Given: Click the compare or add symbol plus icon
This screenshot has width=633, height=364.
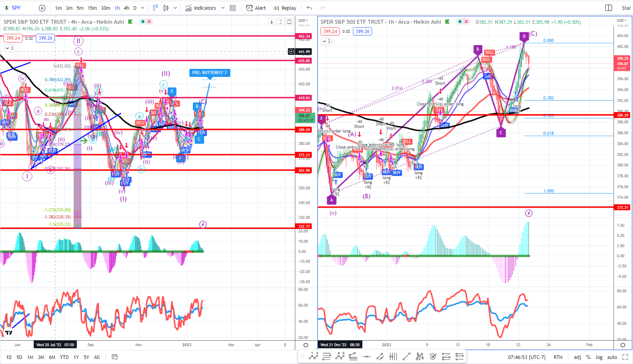Looking at the screenshot, I should tap(42, 8).
